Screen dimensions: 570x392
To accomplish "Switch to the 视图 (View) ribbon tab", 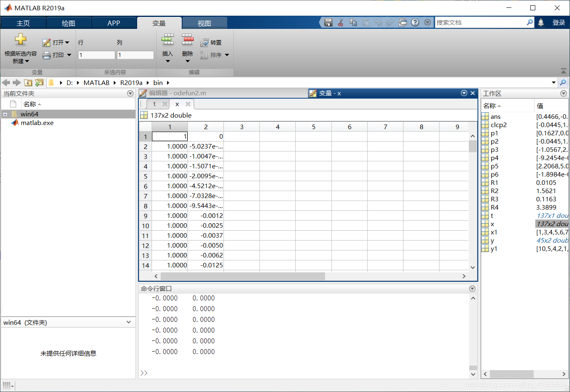I will pos(204,23).
